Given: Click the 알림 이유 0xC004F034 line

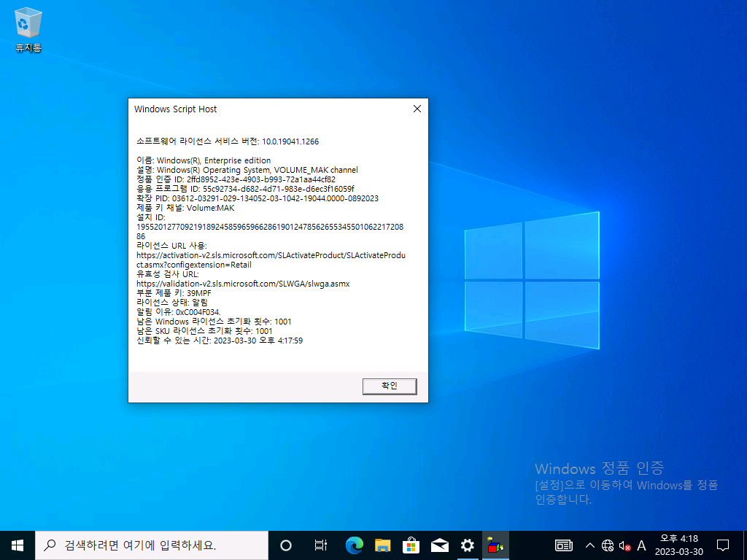Looking at the screenshot, I should click(x=179, y=312).
